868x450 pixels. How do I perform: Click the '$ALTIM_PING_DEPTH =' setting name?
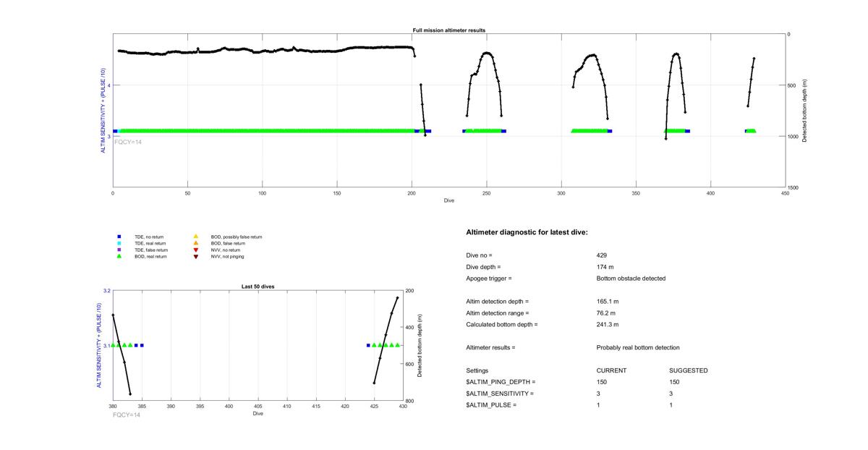pos(501,382)
